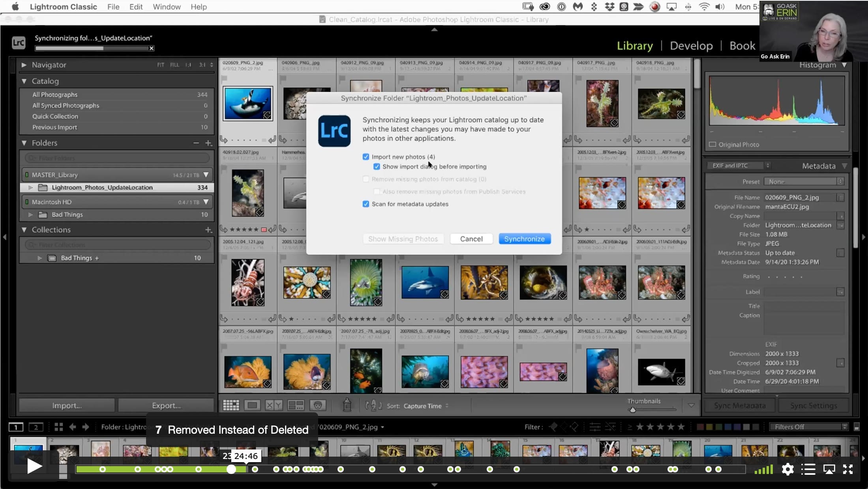Select the Painter spray can tool
The image size is (868, 489).
(347, 405)
